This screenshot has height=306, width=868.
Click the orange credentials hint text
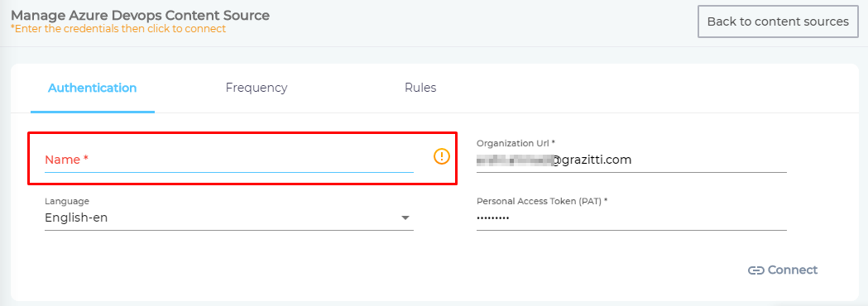tap(117, 29)
